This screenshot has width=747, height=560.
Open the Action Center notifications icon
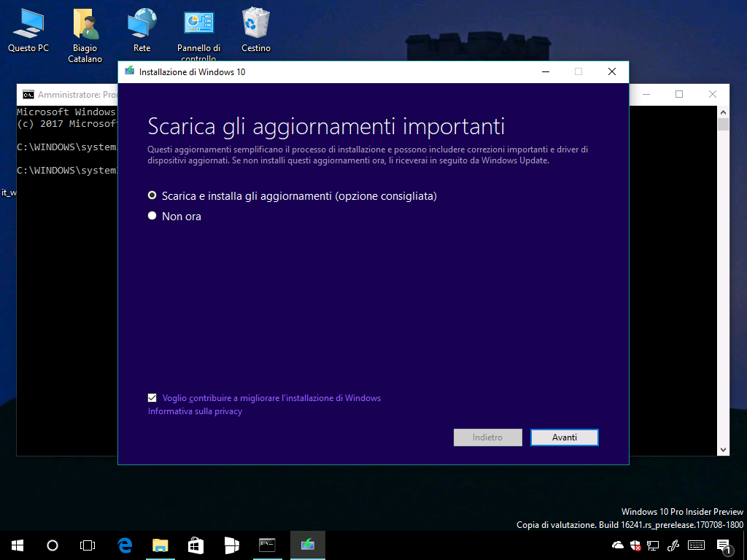click(x=724, y=545)
